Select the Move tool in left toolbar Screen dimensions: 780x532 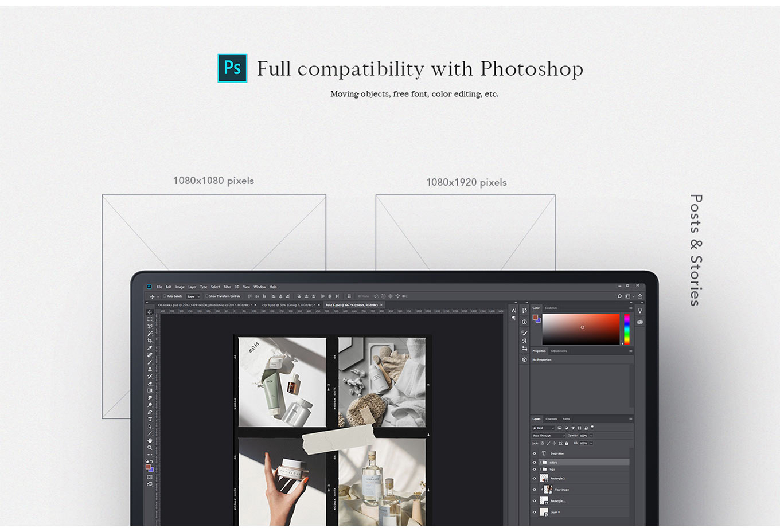pos(150,312)
